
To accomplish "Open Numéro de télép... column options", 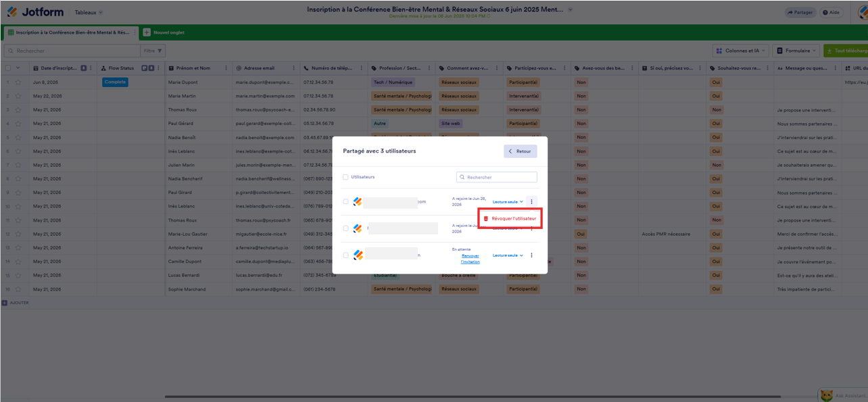I will (363, 68).
